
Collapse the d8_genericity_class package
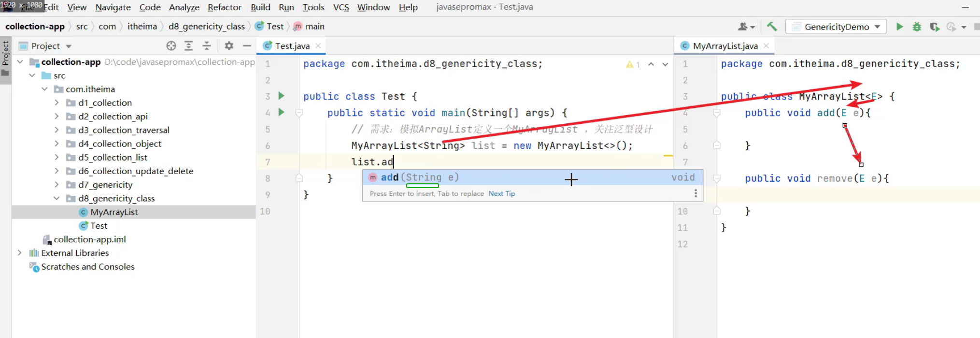coord(57,198)
